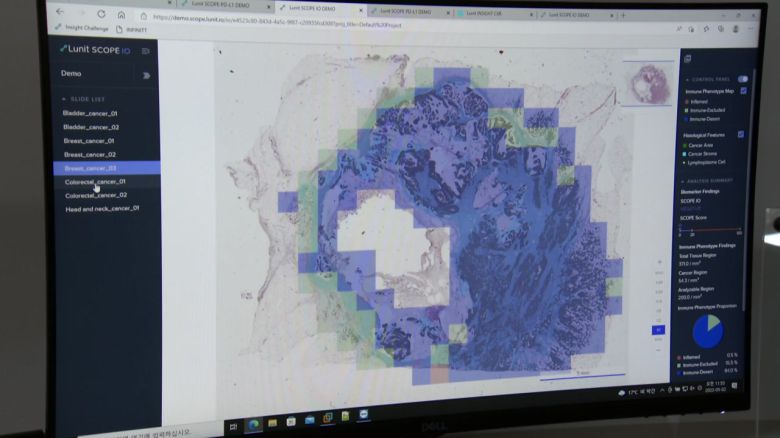Click the browser refresh icon
The image size is (780, 438).
[x=100, y=15]
